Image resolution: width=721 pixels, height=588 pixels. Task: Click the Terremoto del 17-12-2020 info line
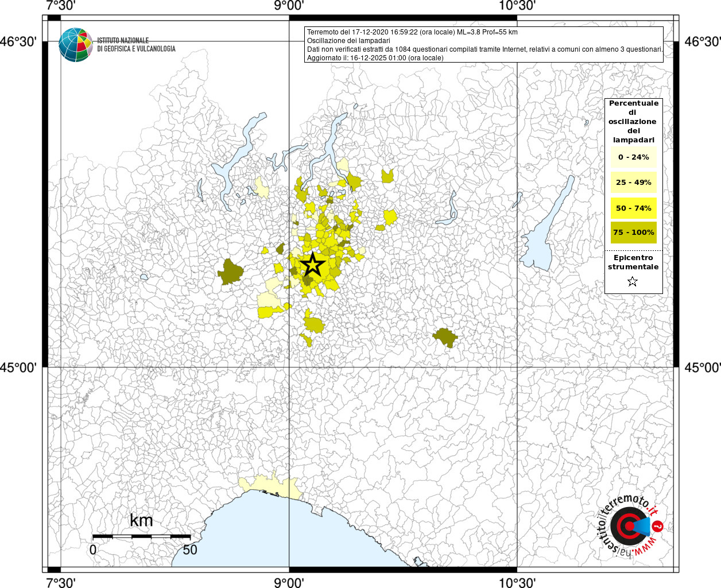point(412,32)
